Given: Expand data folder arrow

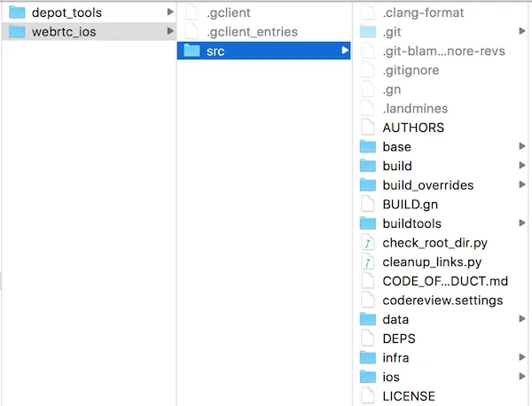Looking at the screenshot, I should 522,319.
